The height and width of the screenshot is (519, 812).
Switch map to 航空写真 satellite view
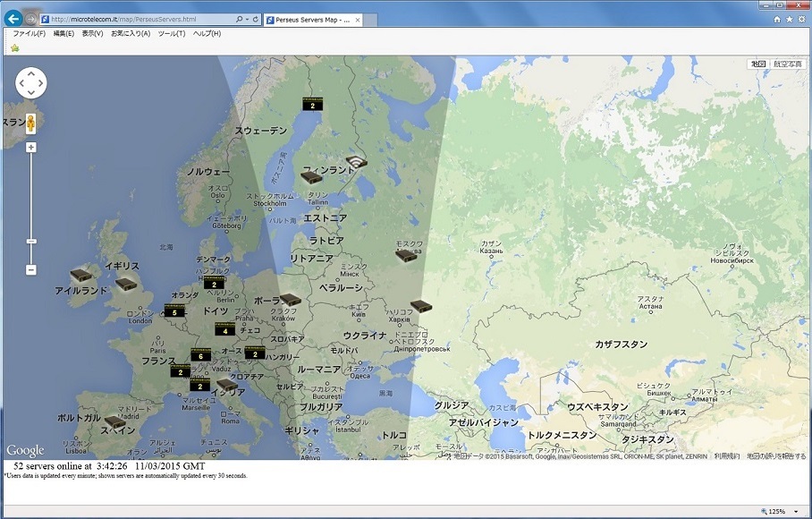(x=787, y=64)
